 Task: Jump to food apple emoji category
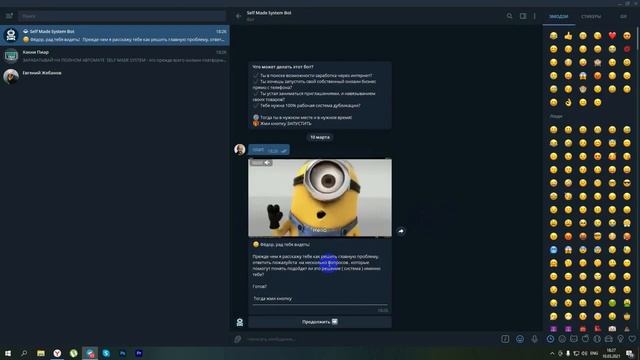tap(585, 339)
